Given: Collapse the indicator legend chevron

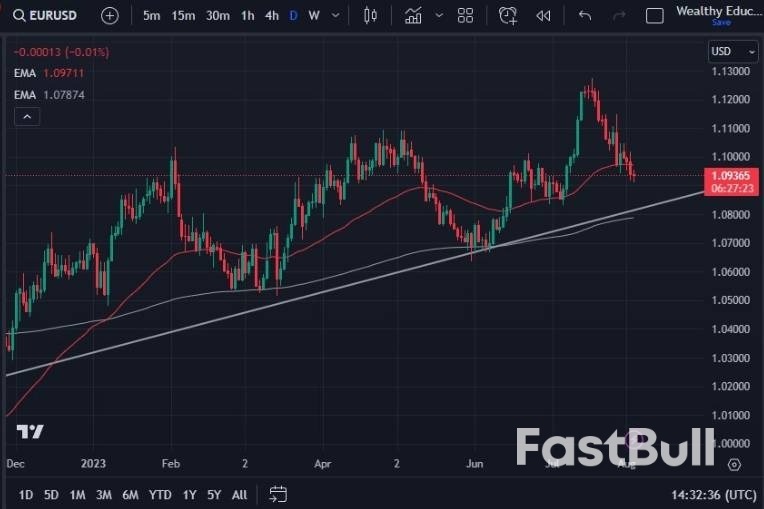Looking at the screenshot, I should (27, 117).
